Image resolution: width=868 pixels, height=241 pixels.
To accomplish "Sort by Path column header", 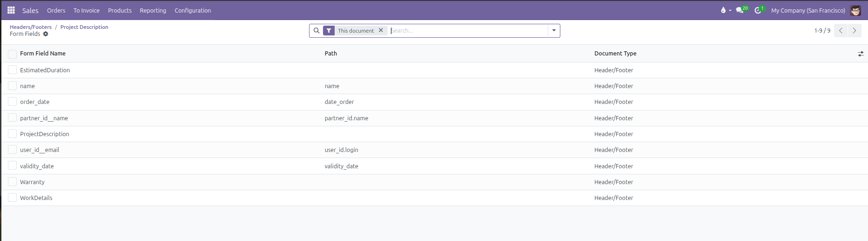I will [x=331, y=54].
